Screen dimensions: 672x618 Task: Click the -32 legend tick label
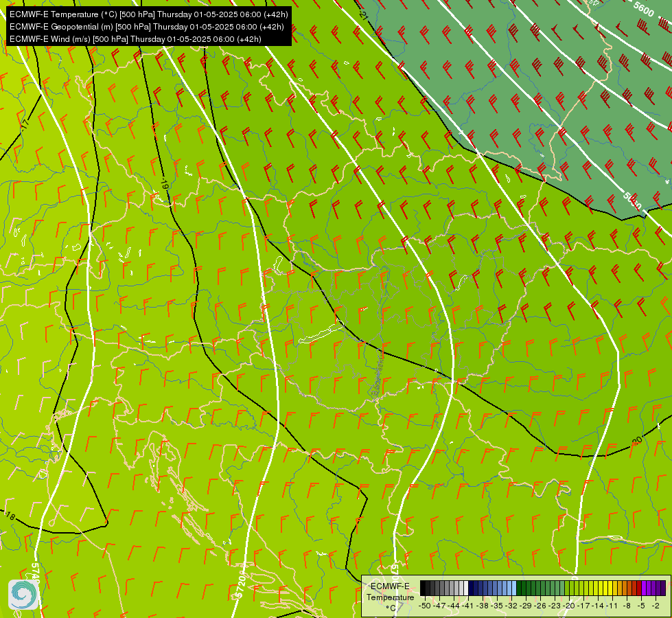511,606
